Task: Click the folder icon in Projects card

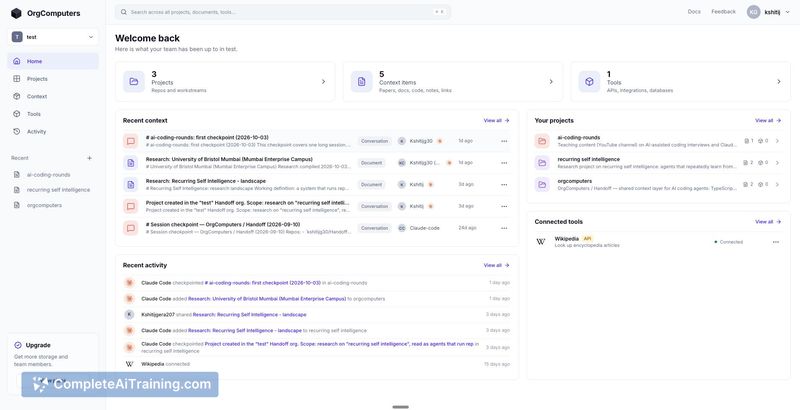Action: 134,82
